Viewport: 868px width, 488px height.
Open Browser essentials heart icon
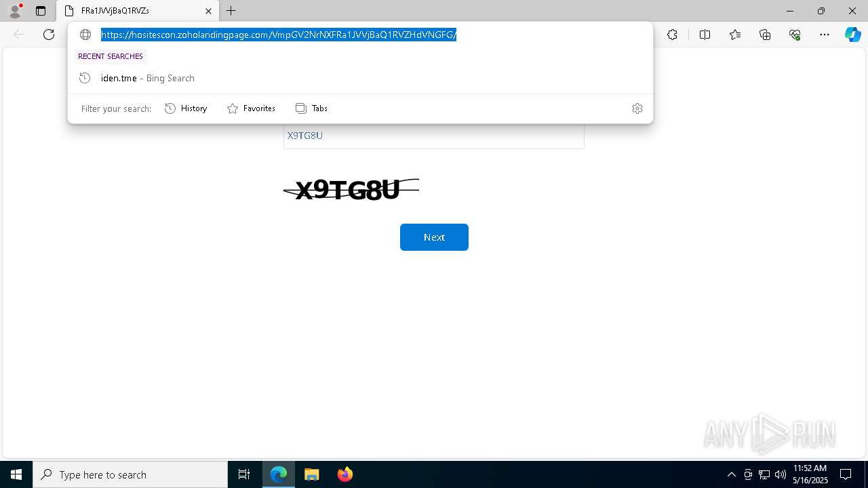point(795,35)
